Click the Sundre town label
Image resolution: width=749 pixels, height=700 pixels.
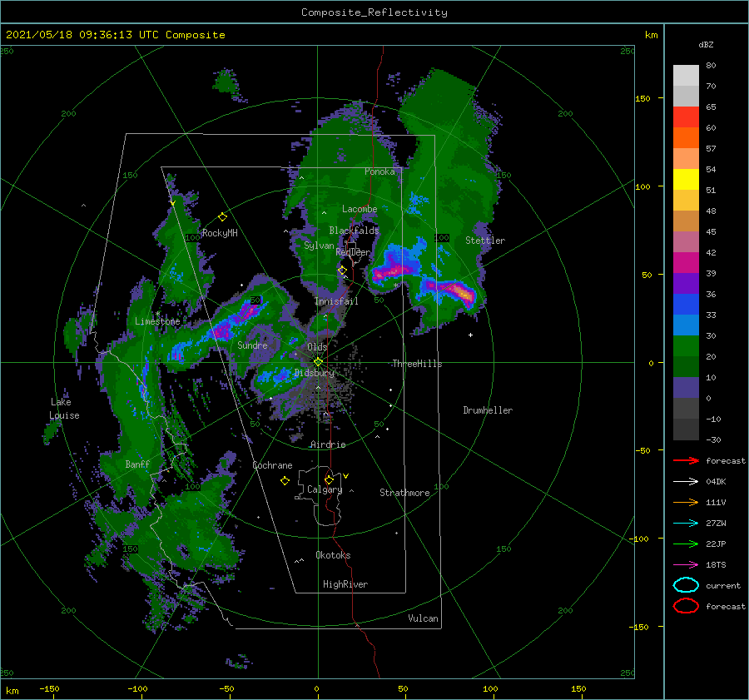coord(253,345)
